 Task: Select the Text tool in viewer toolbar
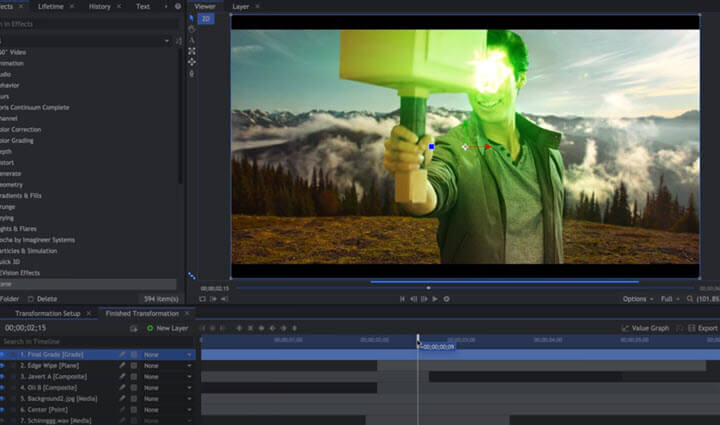(x=191, y=40)
